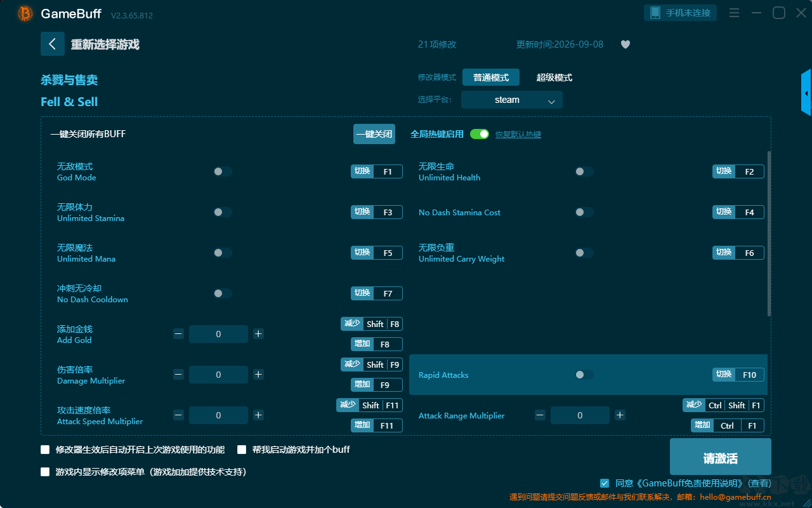Edit Attack Range decrease Ctrl Shift F1 hotkey
The image size is (812, 508).
click(724, 405)
